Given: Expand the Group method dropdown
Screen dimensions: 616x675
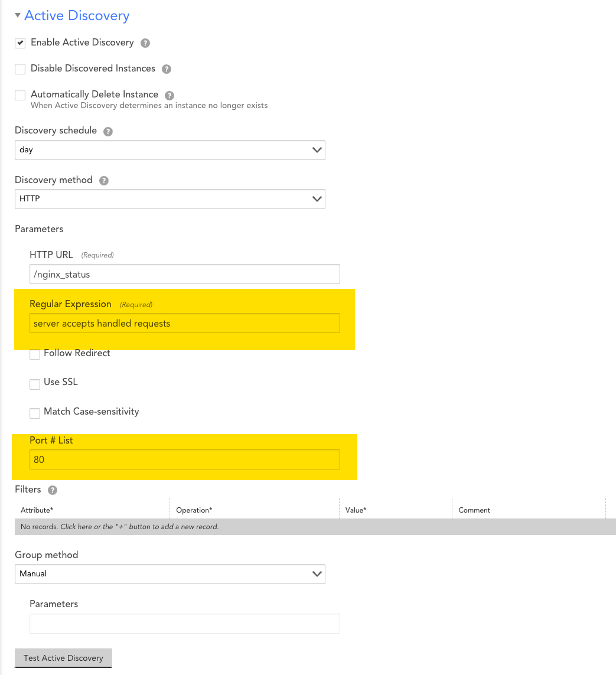Looking at the screenshot, I should coord(170,573).
